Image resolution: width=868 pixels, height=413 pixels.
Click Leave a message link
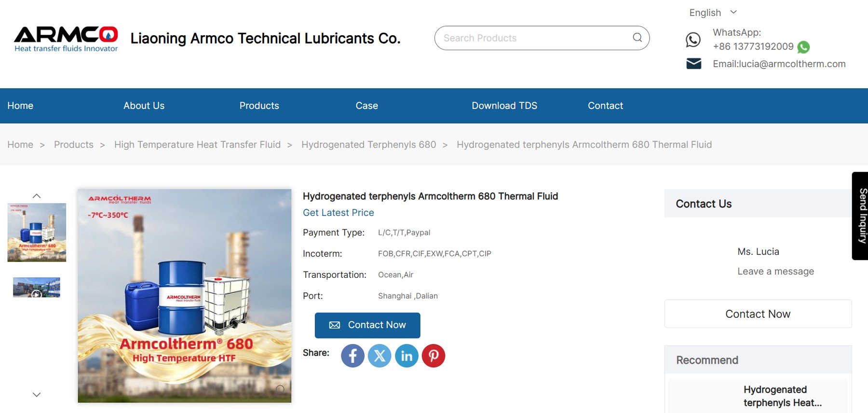(775, 271)
